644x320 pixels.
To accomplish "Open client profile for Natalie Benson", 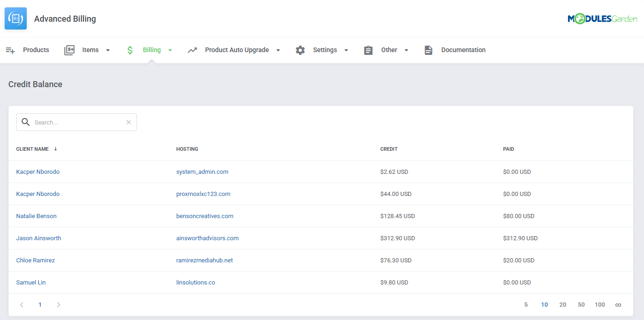I will [x=36, y=216].
